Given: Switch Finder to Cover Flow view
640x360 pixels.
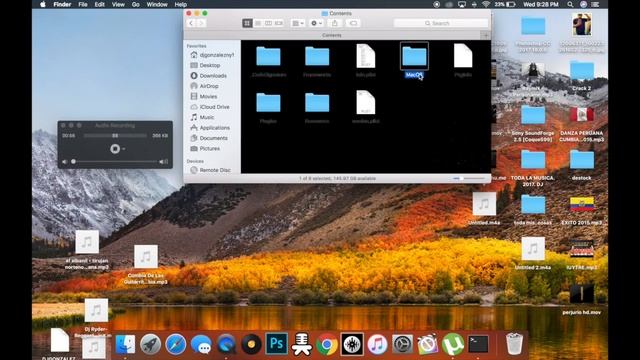Looking at the screenshot, I should tap(279, 23).
